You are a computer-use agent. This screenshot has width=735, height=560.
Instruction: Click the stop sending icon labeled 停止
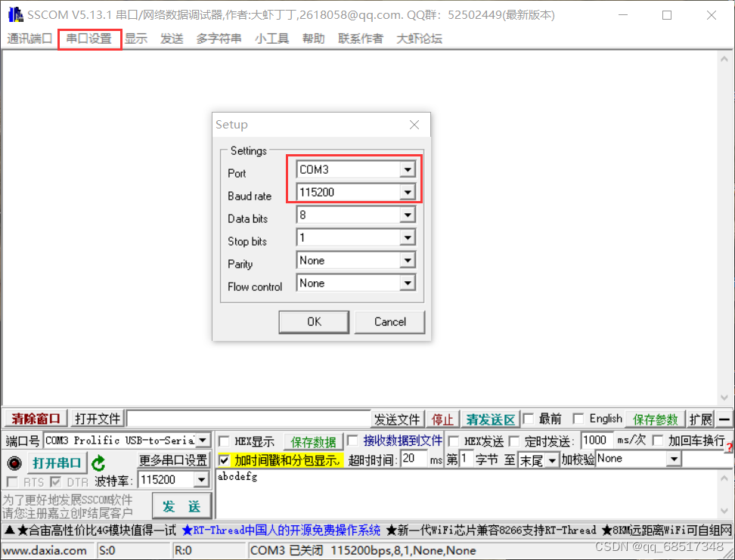pyautogui.click(x=442, y=419)
